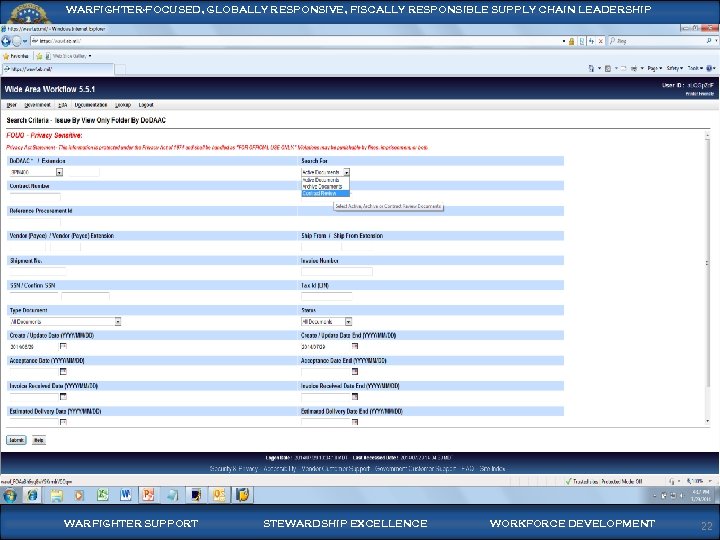Click the Feeds icon in the command bar
Screen dimensions: 720x540
point(608,68)
